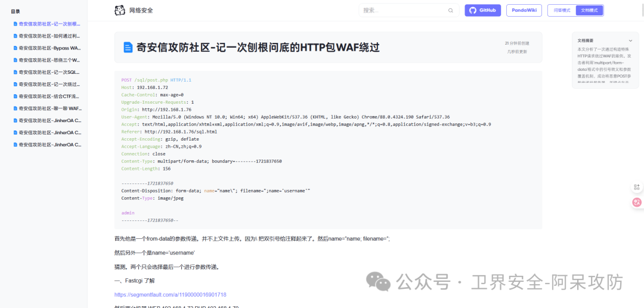Image resolution: width=644 pixels, height=308 pixels.
Task: Click the paragraph starting 猜测。两个只会选择
Action: 167,267
